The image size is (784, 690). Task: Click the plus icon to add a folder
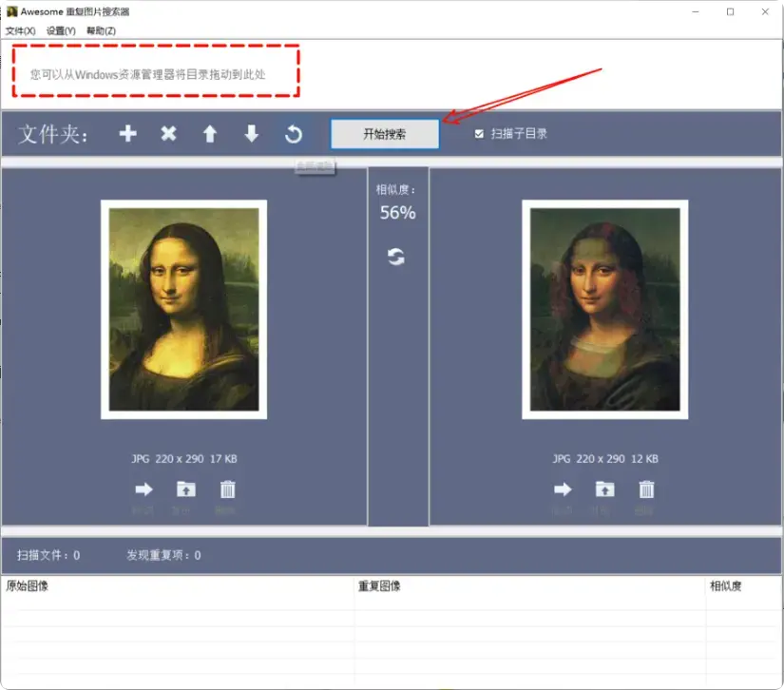coord(127,134)
